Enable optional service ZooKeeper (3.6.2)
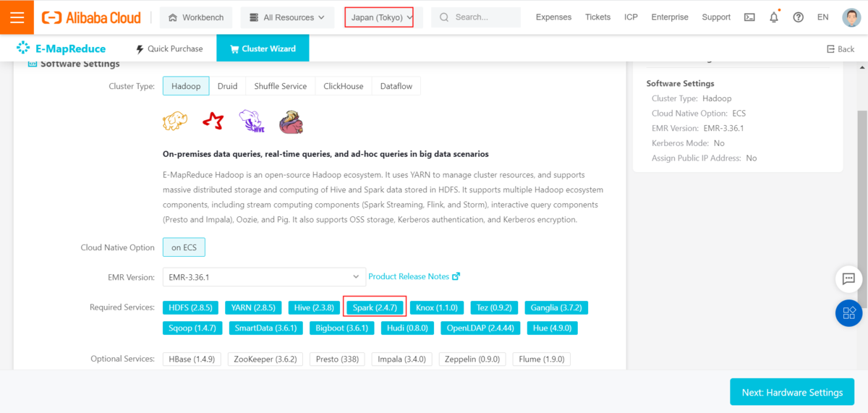Screen dimensions: 868x413 [x=265, y=359]
